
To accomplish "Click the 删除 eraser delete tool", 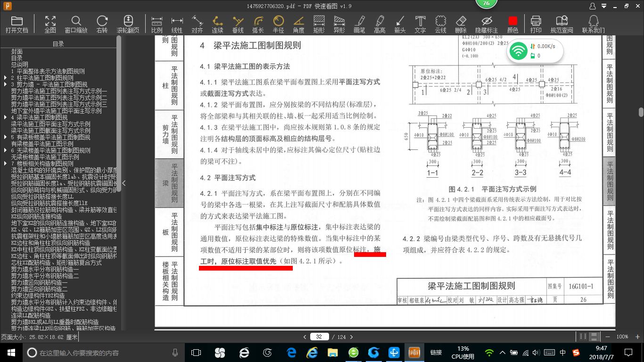I will pyautogui.click(x=461, y=25).
